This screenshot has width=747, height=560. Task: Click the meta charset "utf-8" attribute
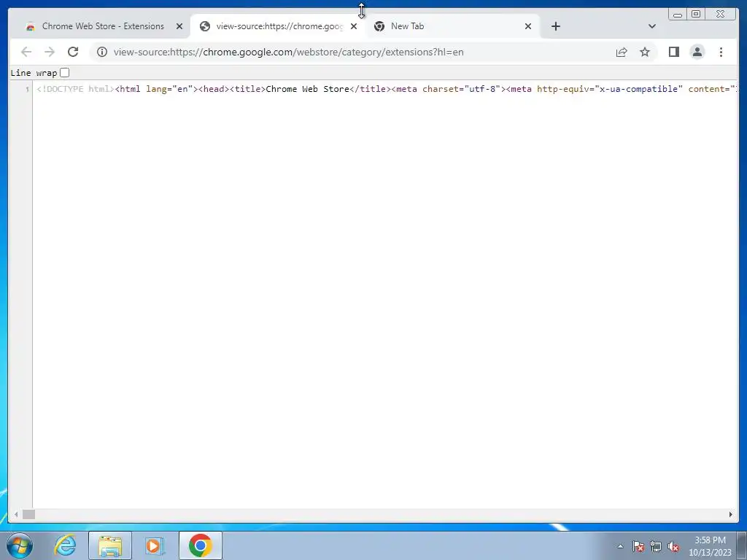click(461, 89)
